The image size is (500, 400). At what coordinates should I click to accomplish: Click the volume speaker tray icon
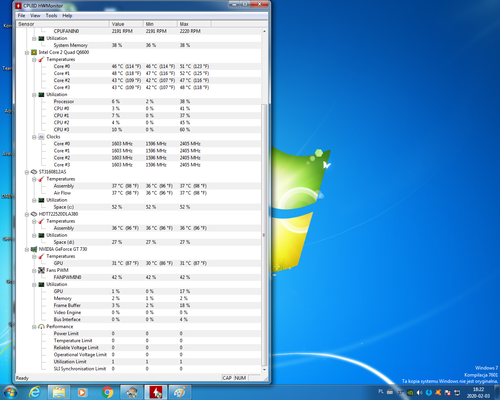coord(420,392)
